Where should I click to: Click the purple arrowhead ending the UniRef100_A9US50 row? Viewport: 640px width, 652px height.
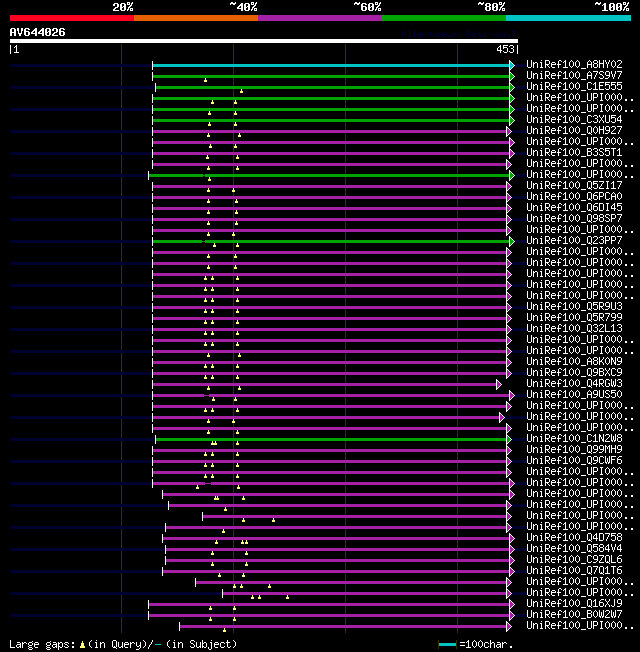512,395
